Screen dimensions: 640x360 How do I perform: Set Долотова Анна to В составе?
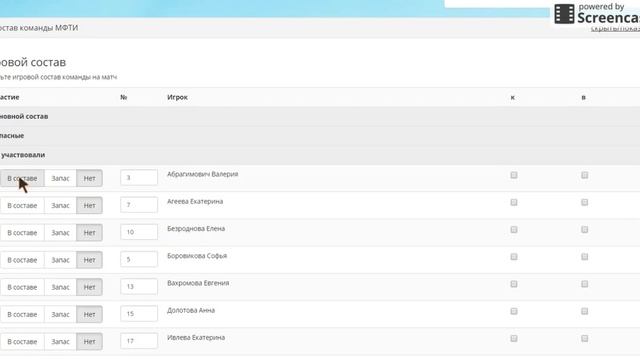pyautogui.click(x=22, y=315)
